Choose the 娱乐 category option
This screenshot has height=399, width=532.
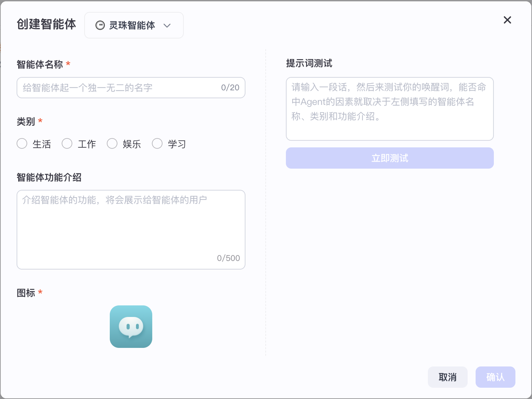pos(112,144)
